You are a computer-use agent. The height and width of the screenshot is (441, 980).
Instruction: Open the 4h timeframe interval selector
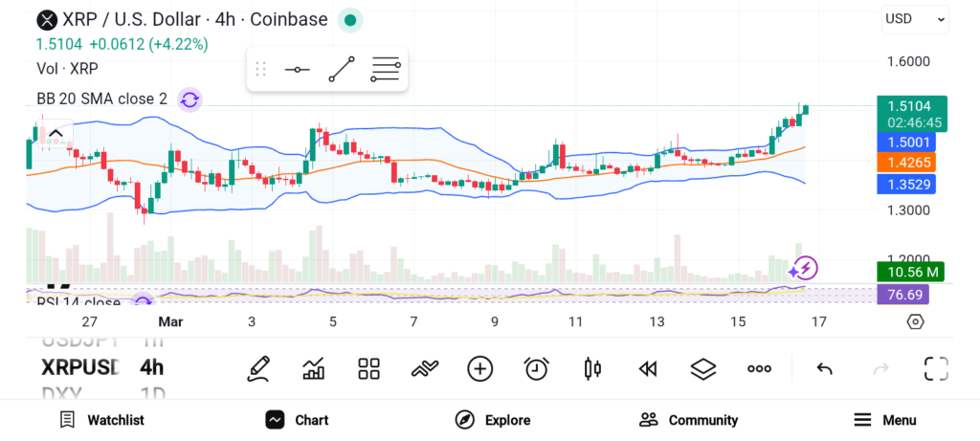[x=151, y=367]
